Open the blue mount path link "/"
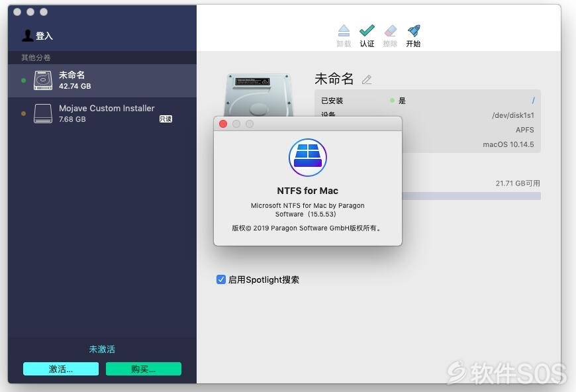The width and height of the screenshot is (576, 392). tap(533, 100)
